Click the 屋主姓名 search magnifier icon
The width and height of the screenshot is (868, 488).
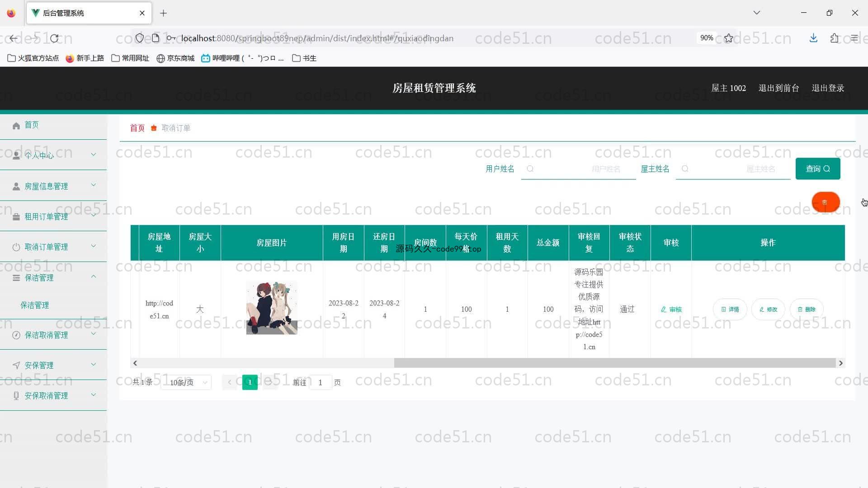click(685, 169)
